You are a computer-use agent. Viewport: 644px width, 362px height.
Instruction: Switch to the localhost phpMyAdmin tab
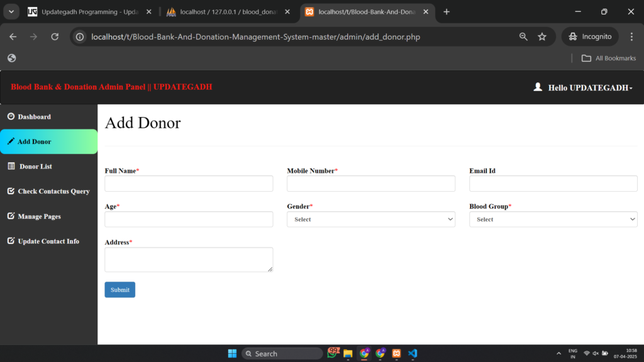(228, 12)
